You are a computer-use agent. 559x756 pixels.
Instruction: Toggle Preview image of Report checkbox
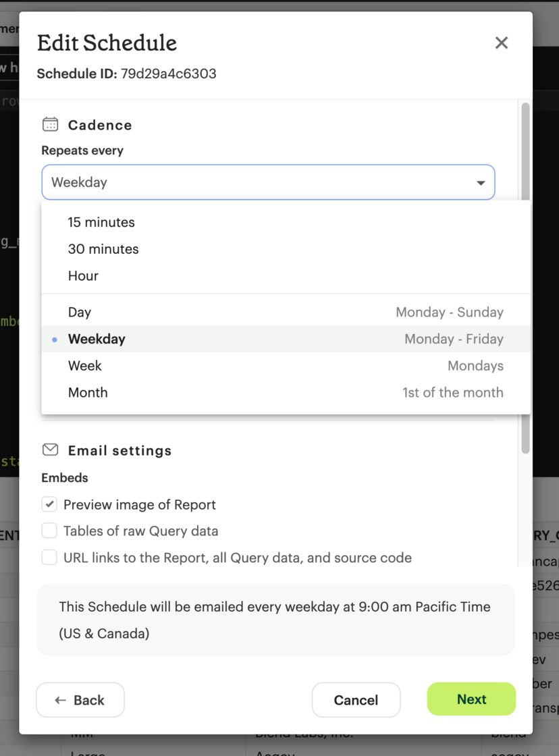click(49, 504)
